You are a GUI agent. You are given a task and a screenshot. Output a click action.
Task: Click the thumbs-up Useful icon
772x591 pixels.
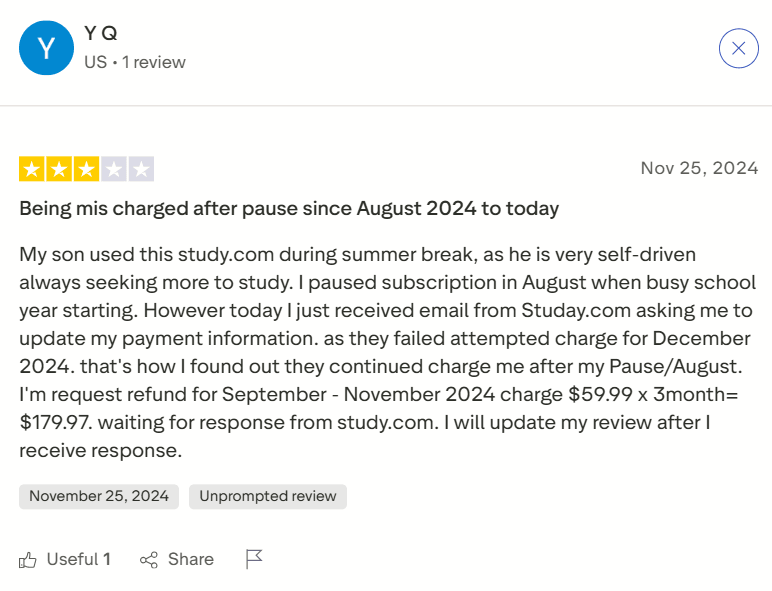[28, 559]
